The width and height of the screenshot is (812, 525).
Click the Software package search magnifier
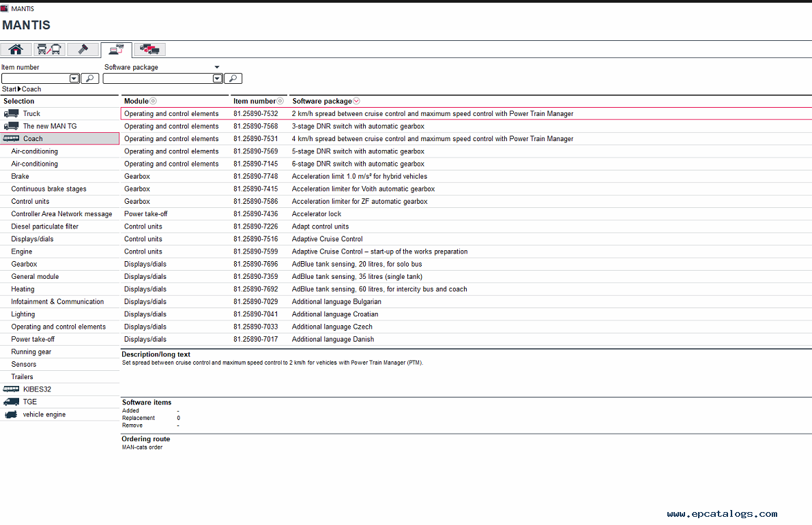(x=233, y=78)
